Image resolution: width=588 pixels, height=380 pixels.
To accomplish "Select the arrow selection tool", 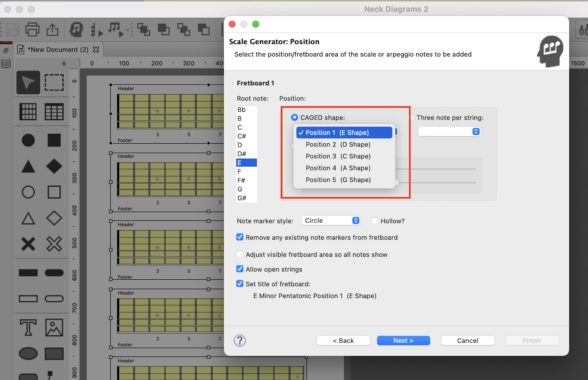I will tap(28, 82).
